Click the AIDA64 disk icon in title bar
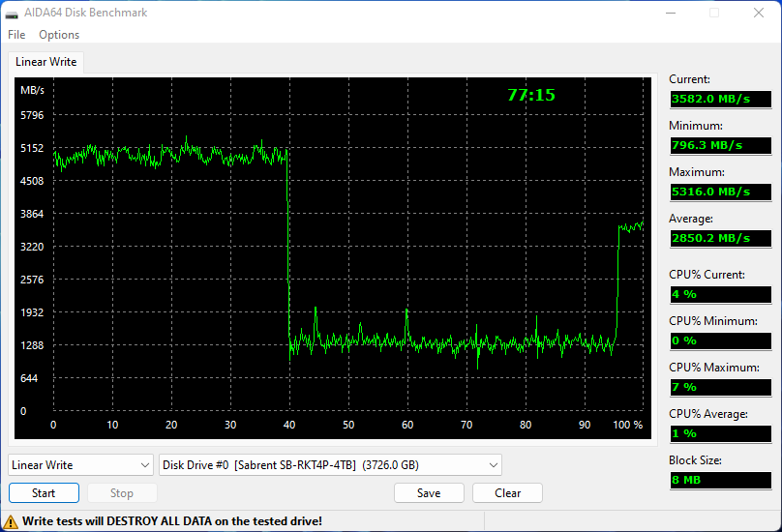The width and height of the screenshot is (782, 532). coord(12,14)
